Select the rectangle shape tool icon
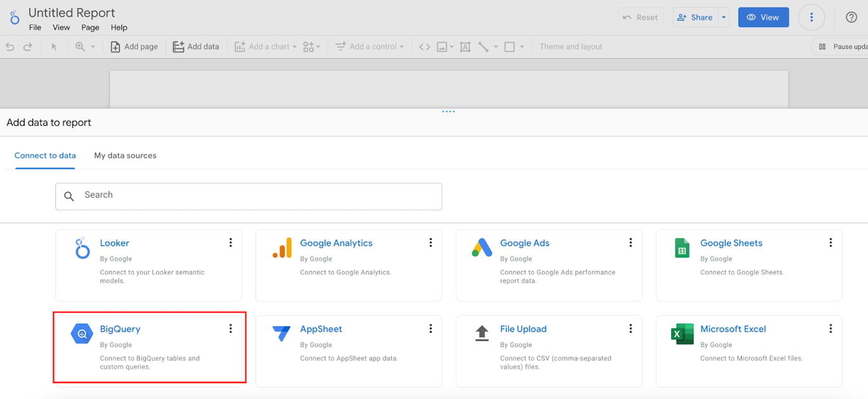This screenshot has height=399, width=868. (x=510, y=46)
